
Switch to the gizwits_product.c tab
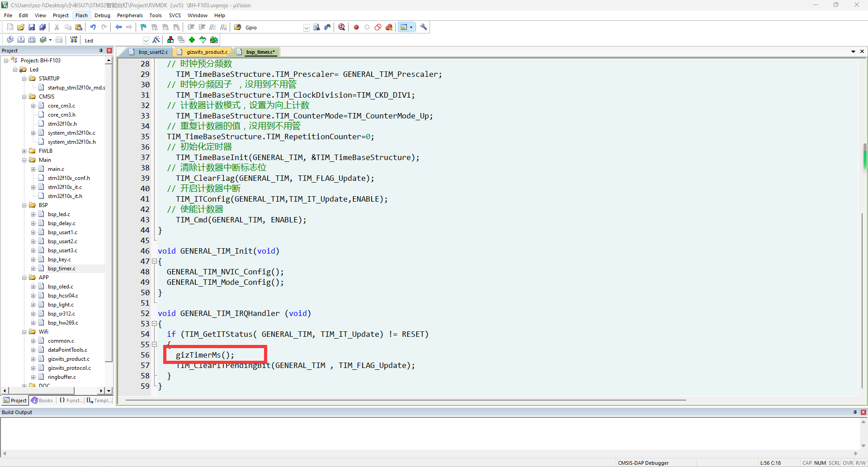207,52
